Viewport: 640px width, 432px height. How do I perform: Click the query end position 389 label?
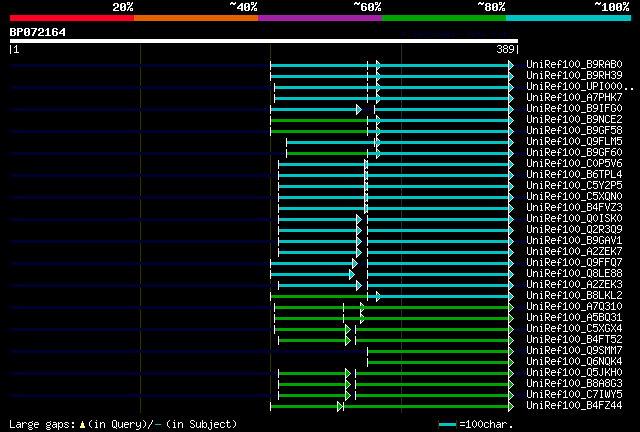pyautogui.click(x=505, y=49)
